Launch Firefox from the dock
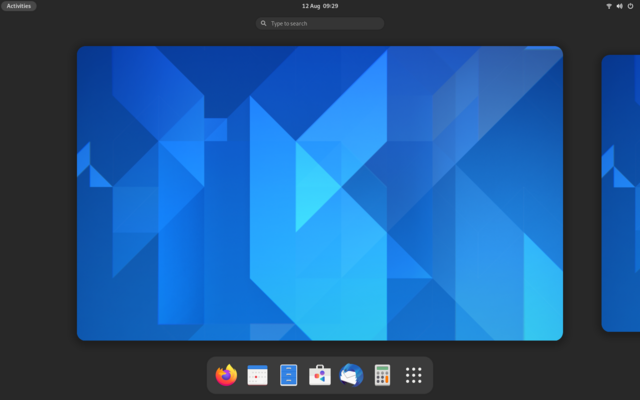The height and width of the screenshot is (400, 640). (226, 375)
